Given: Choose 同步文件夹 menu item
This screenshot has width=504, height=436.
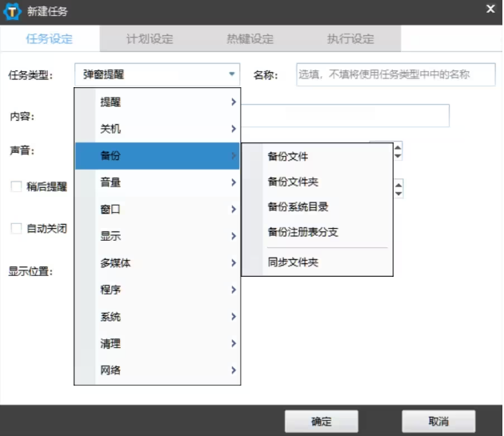Looking at the screenshot, I should (x=293, y=262).
